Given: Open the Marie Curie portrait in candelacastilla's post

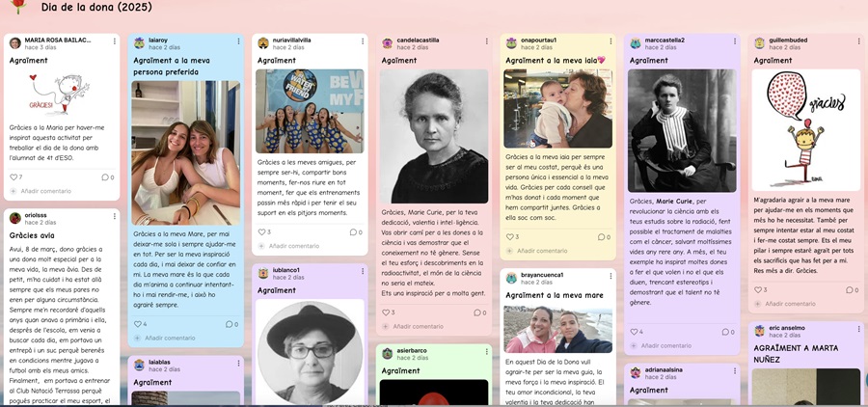Looking at the screenshot, I should (434, 136).
